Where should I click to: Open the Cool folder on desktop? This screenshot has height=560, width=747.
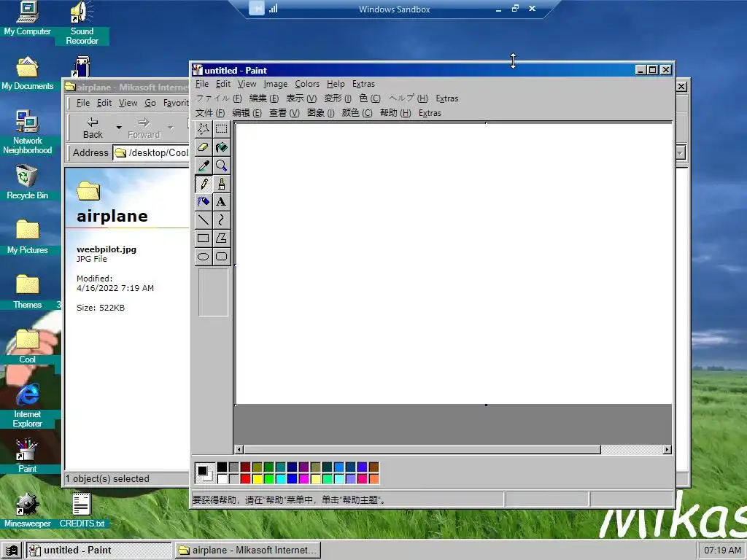click(27, 346)
